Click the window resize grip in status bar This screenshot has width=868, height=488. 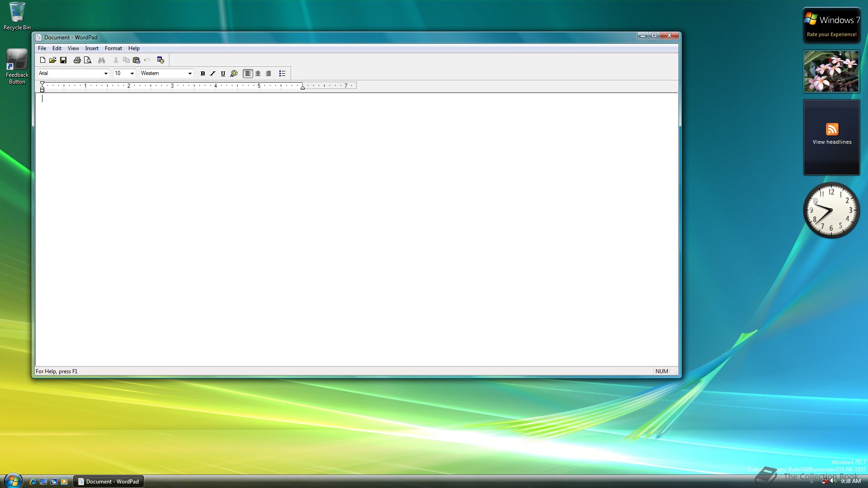point(676,372)
